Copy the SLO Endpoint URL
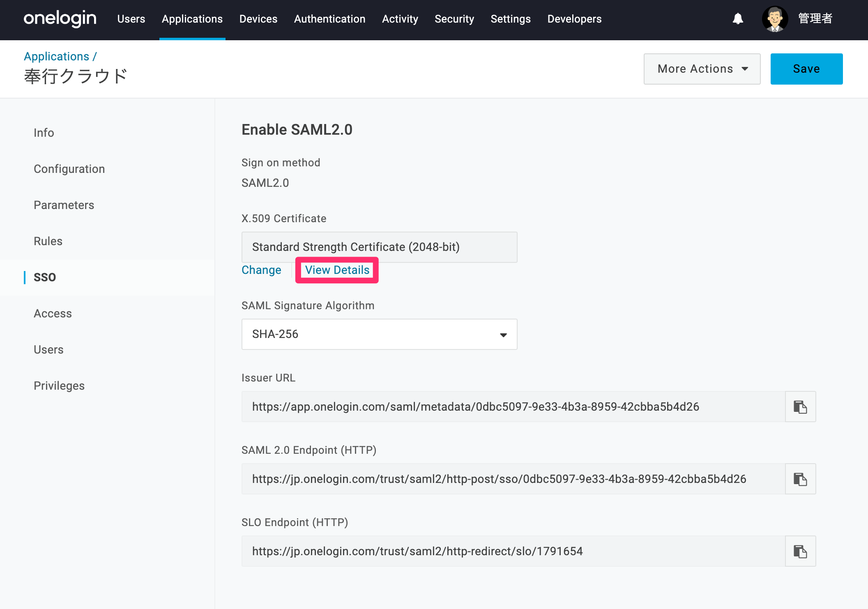This screenshot has height=609, width=868. tap(800, 551)
